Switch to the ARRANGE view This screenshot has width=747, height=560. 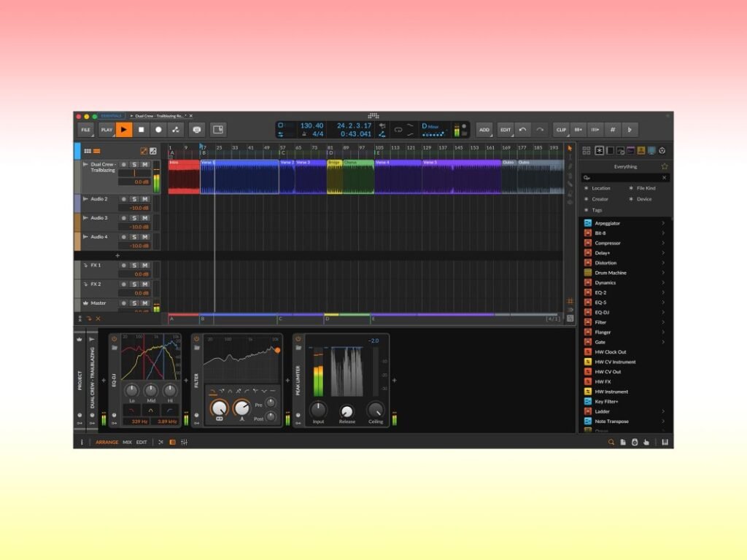point(107,443)
